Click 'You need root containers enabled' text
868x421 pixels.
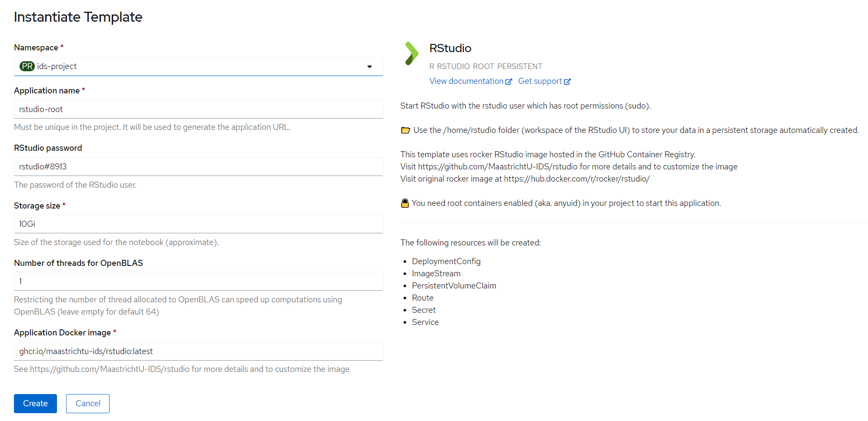coord(566,203)
